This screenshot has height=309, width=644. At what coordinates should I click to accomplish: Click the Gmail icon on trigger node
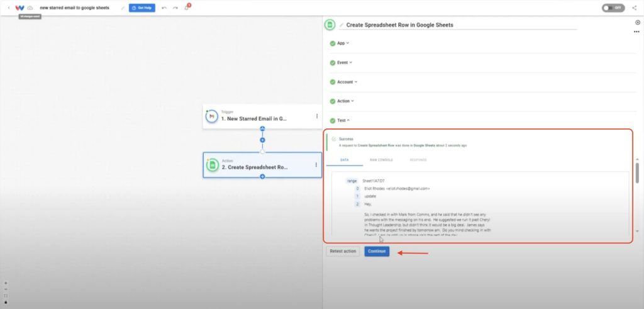point(212,116)
